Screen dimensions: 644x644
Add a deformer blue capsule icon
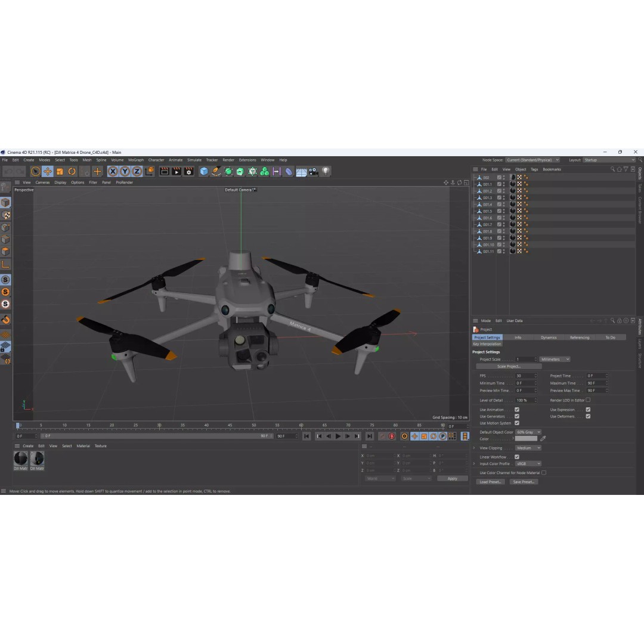point(289,171)
